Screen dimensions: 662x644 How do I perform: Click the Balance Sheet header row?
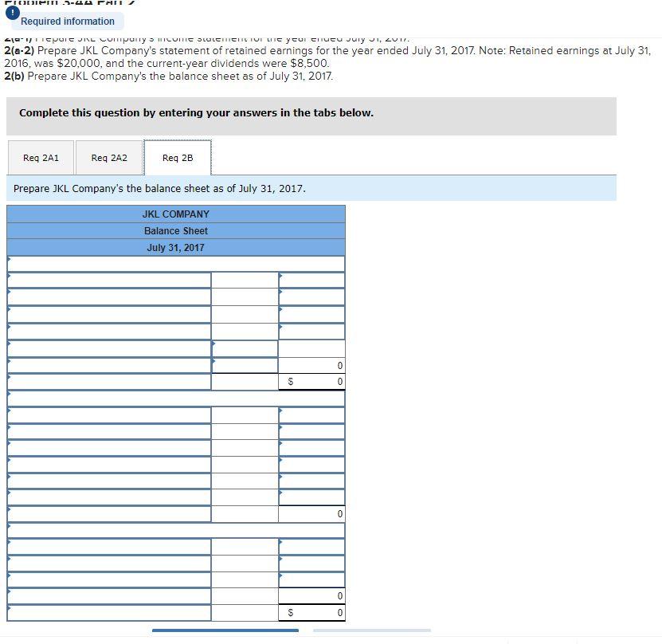(176, 230)
